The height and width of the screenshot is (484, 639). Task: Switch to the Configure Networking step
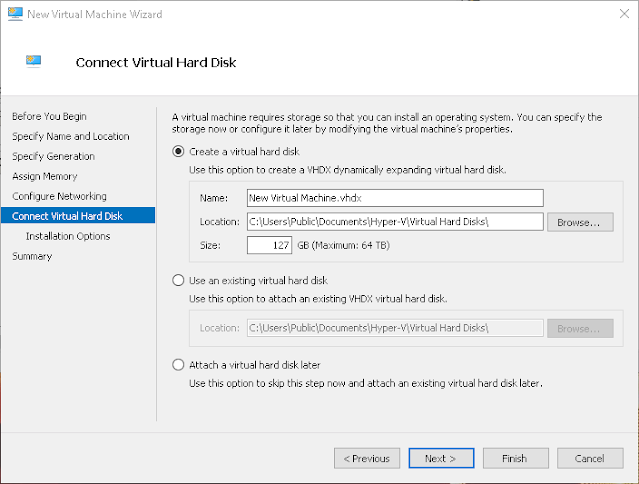59,196
